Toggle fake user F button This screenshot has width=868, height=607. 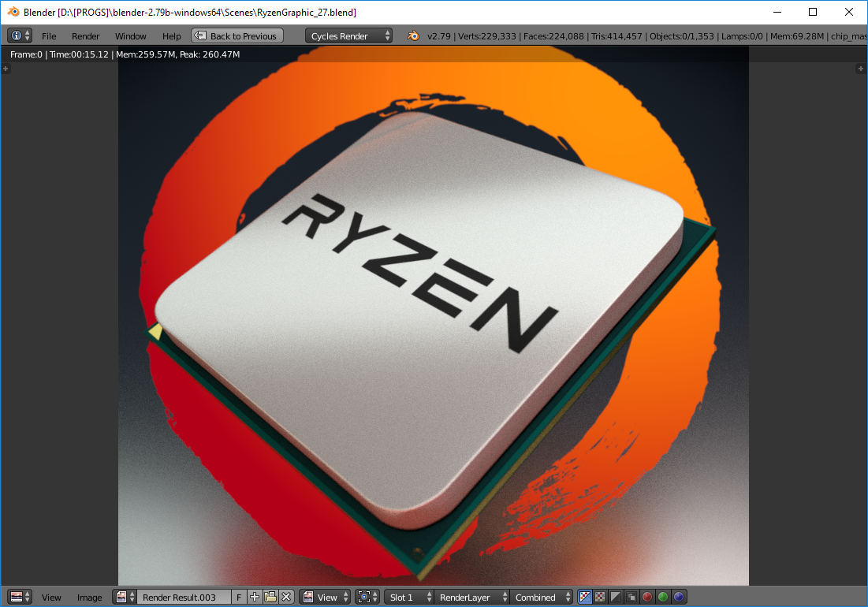239,597
